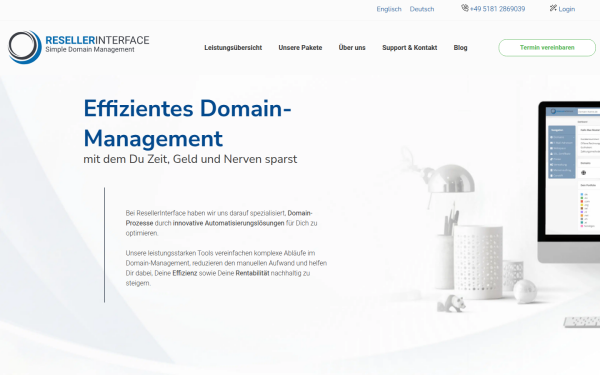
Task: Click the bold word 'Effizienz'
Action: coord(185,273)
